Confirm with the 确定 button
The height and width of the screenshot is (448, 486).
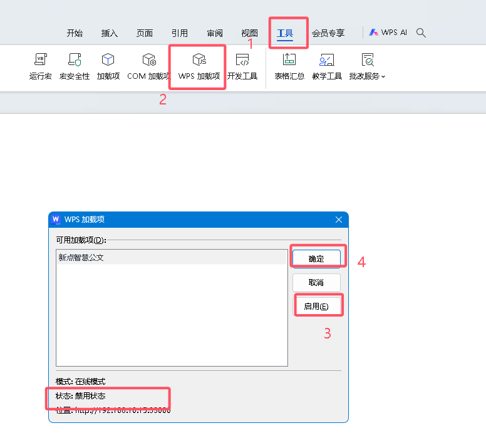coord(316,259)
